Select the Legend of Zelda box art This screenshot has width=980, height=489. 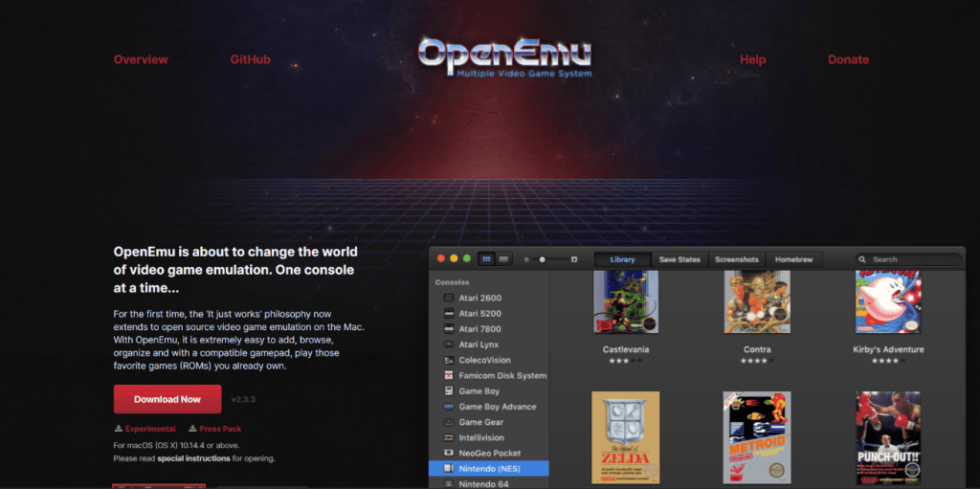(x=626, y=437)
